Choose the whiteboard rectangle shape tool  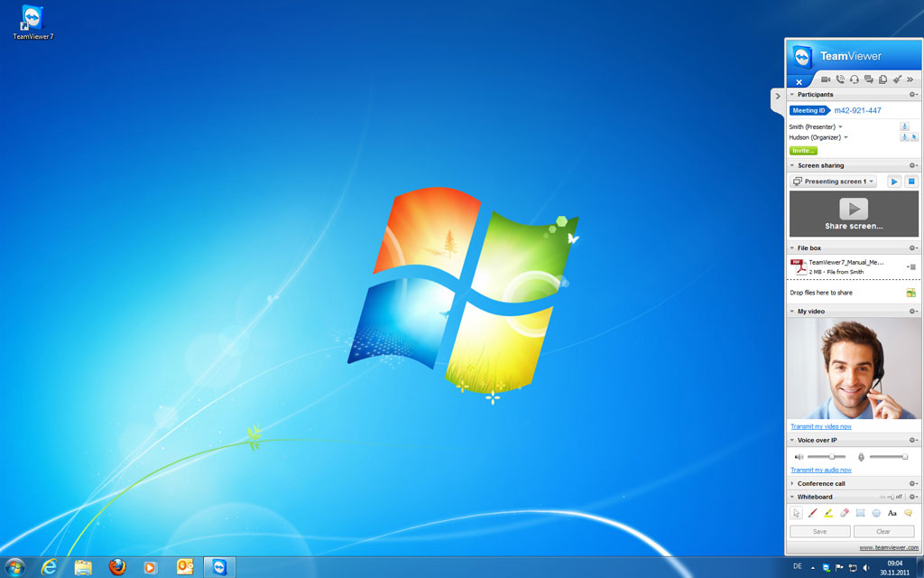point(861,513)
